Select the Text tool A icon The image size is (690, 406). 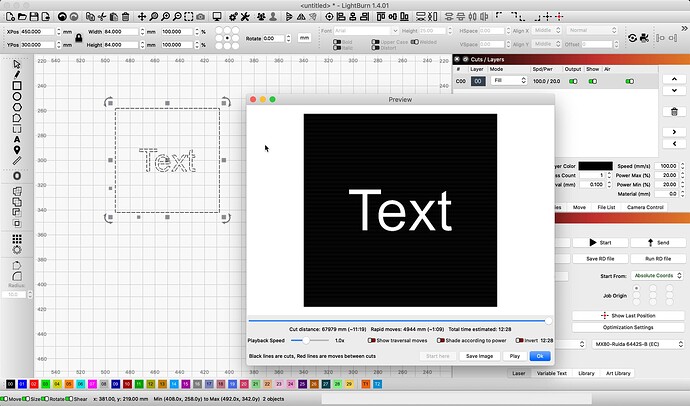click(x=17, y=139)
